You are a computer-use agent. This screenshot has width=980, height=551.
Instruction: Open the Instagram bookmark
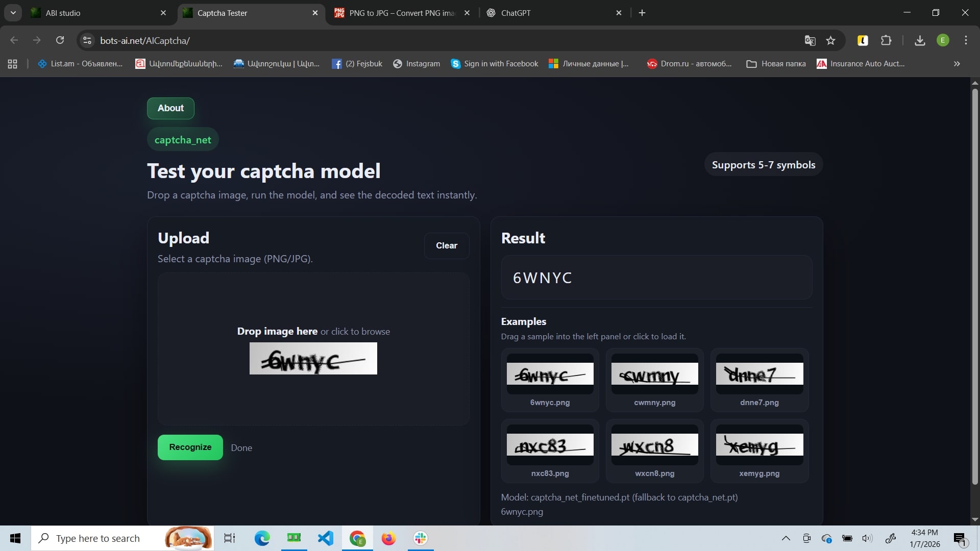416,64
